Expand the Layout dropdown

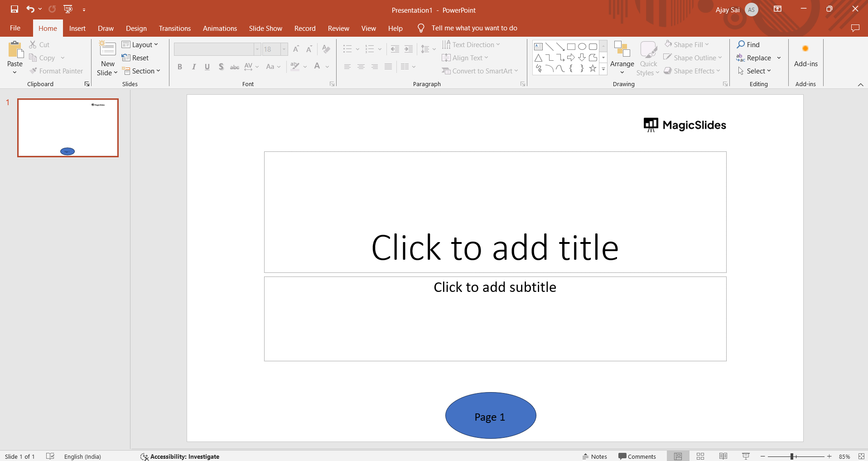(x=140, y=44)
